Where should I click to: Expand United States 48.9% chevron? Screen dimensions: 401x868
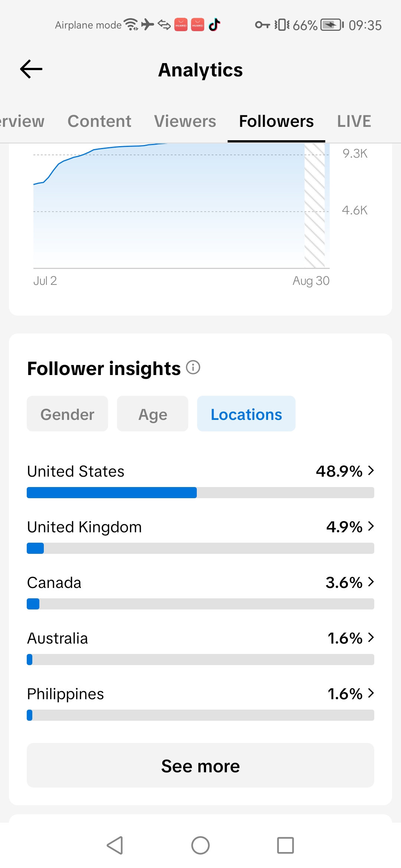coord(371,471)
